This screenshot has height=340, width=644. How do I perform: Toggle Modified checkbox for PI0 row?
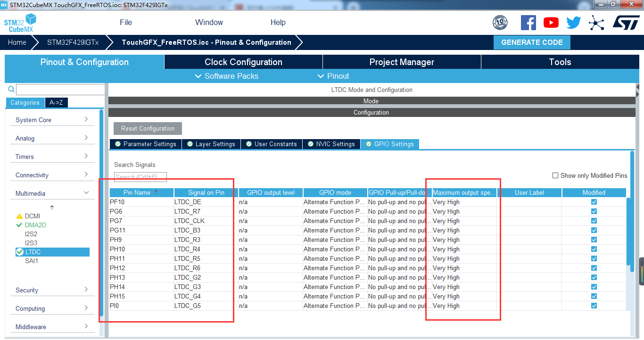[x=594, y=306]
